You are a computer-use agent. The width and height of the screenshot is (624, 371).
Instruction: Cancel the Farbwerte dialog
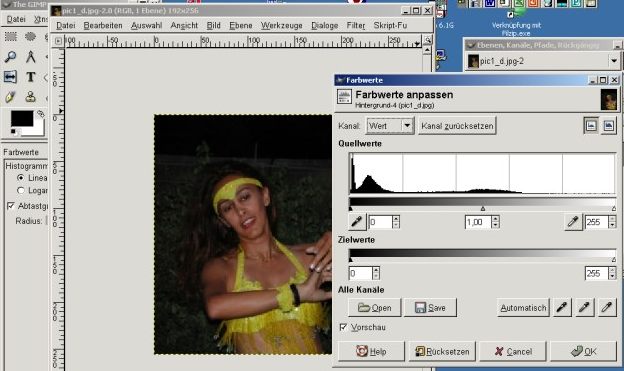click(513, 351)
